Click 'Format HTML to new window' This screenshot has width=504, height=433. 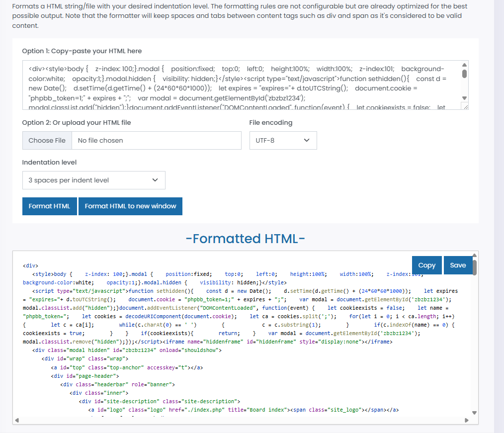(130, 206)
